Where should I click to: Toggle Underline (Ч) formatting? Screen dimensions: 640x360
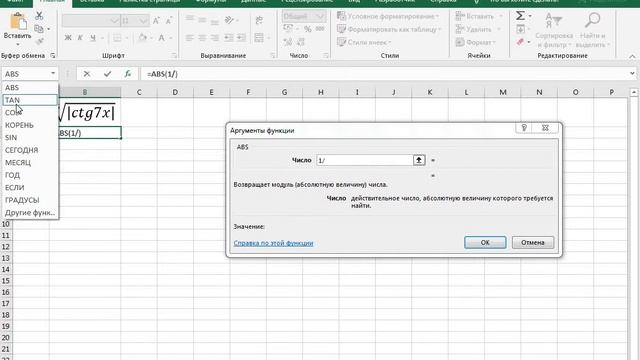tap(93, 38)
